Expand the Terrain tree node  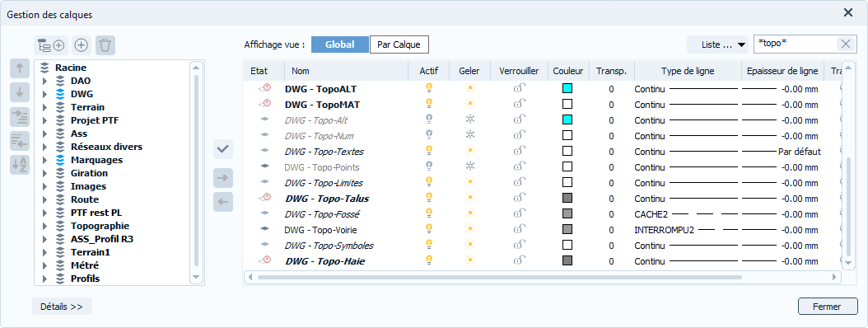point(44,107)
